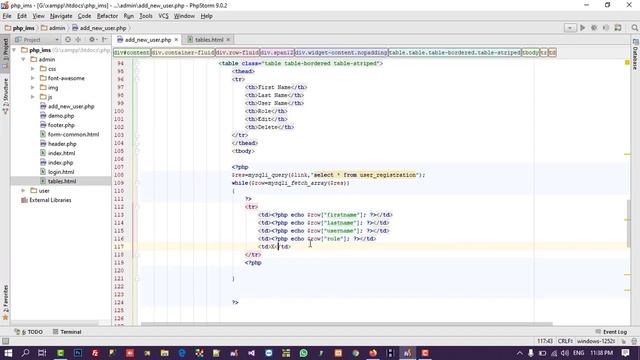Expand the font-awesome folder
Image resolution: width=640 pixels, height=360 pixels.
pos(33,78)
